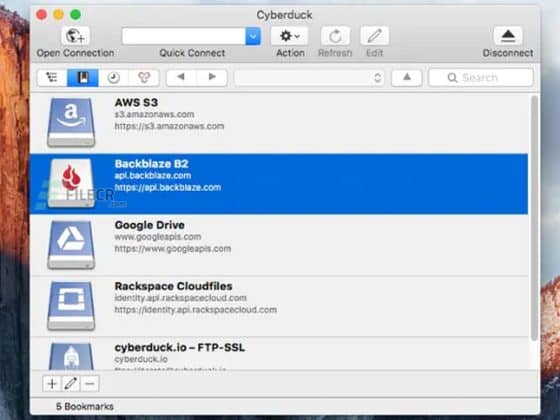The width and height of the screenshot is (560, 420).
Task: Switch to the Bonjour view tab
Action: pos(144,78)
